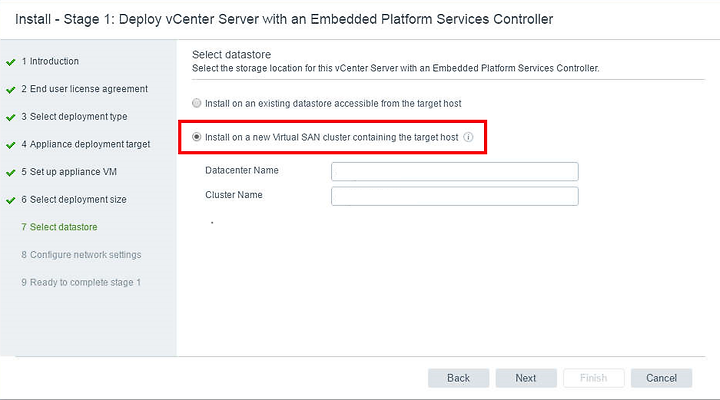Return to step 6 Select deployment size
Viewport: 720px width, 400px height.
(73, 200)
